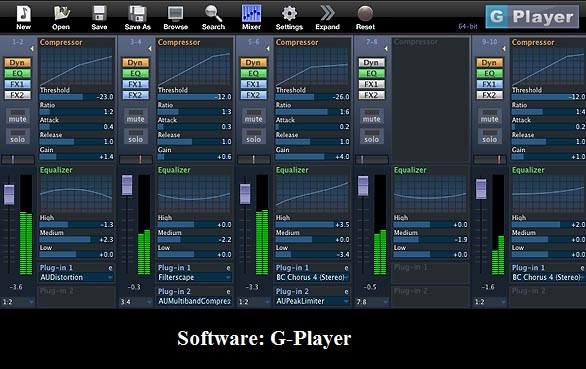Image resolution: width=586 pixels, height=369 pixels.
Task: Open the Mixer view icon
Action: coord(251,13)
